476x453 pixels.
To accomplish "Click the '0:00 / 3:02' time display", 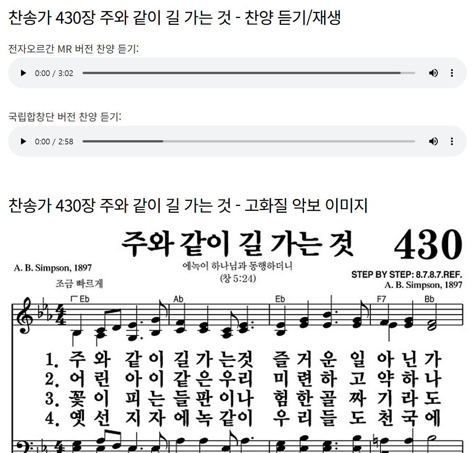I will click(54, 73).
